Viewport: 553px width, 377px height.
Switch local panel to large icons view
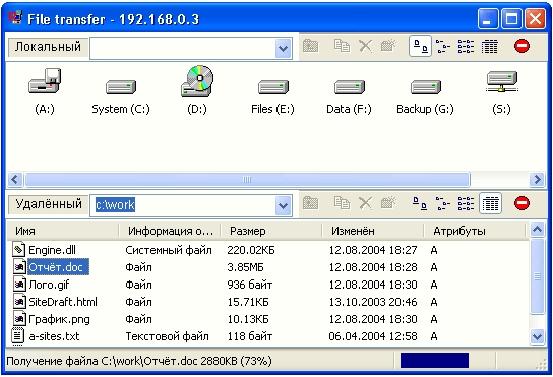click(420, 46)
